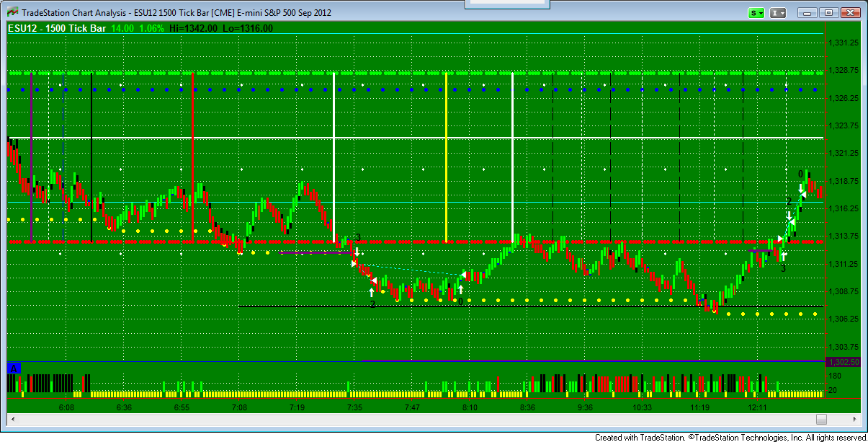Image resolution: width=868 pixels, height=442 pixels.
Task: Click the 1,303.75 price axis label
Action: (x=842, y=347)
